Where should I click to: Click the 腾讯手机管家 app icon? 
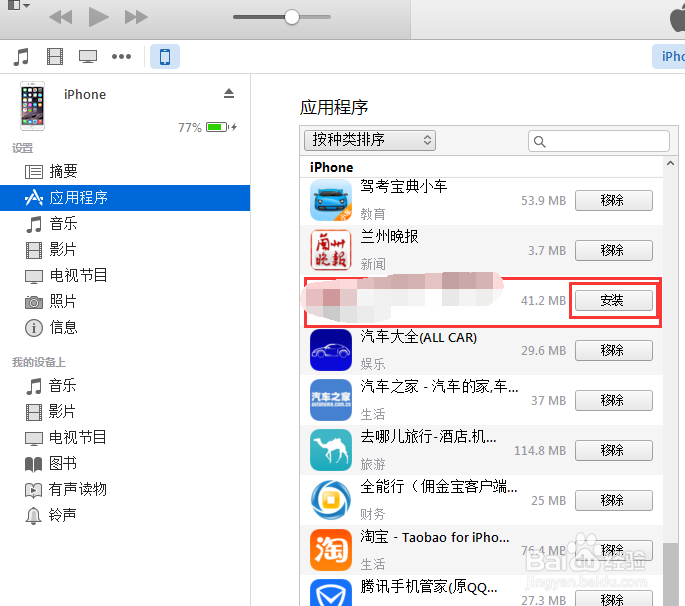[x=331, y=593]
